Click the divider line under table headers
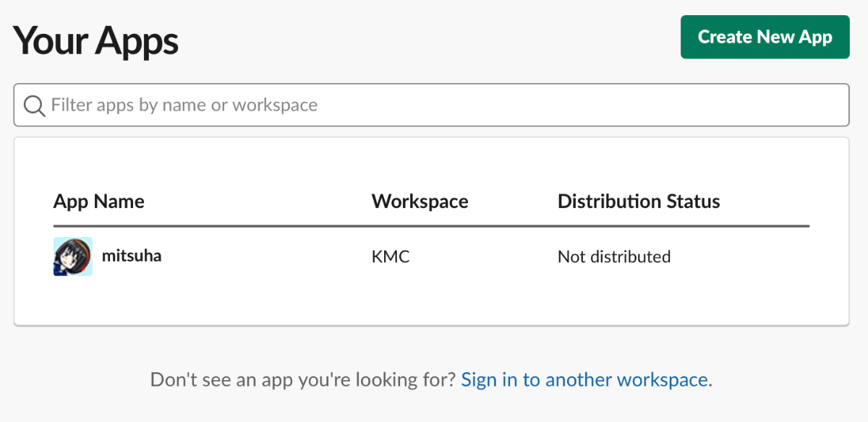 [431, 226]
